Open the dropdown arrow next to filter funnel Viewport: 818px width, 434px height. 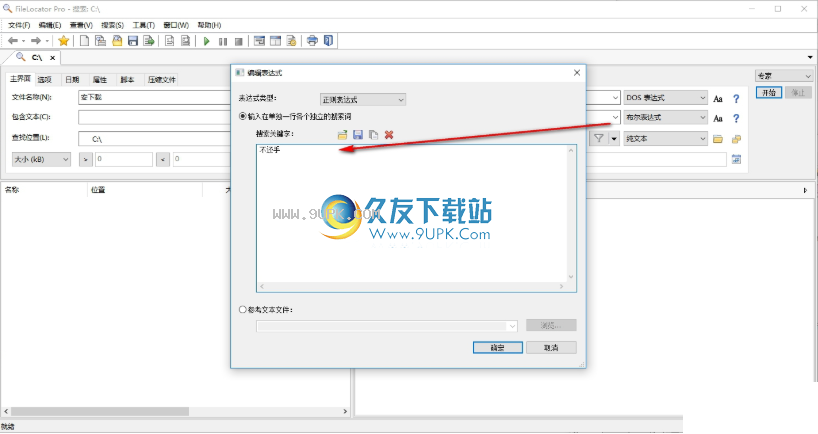[x=614, y=138]
